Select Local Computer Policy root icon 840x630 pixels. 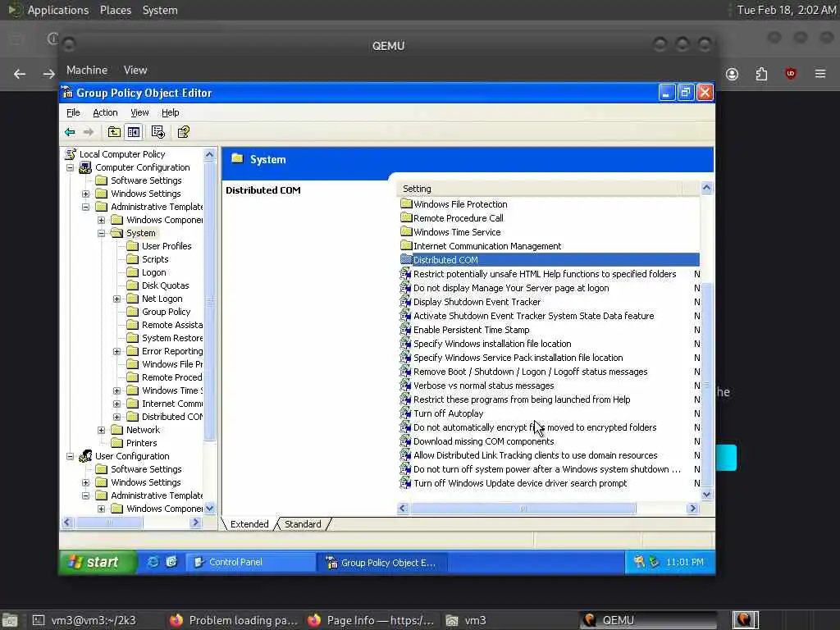pyautogui.click(x=71, y=153)
